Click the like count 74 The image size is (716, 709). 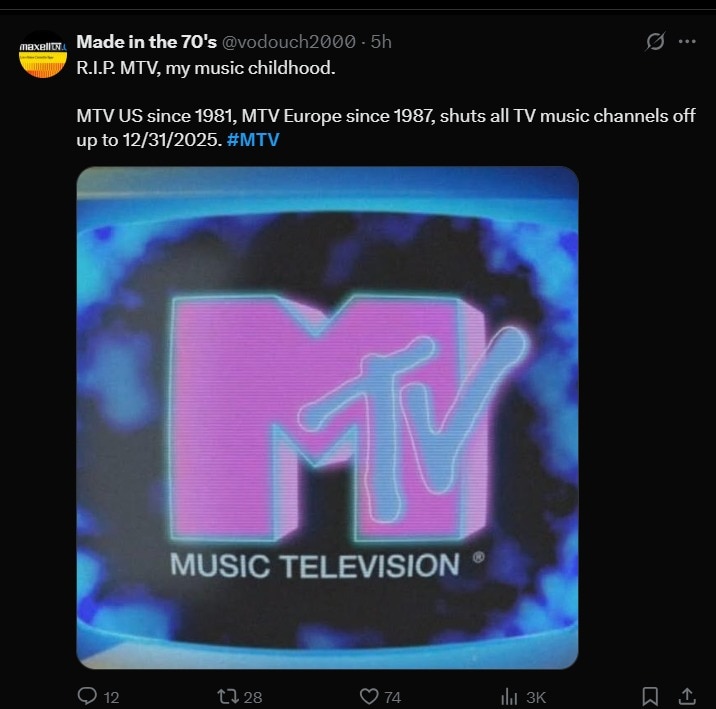click(x=392, y=697)
